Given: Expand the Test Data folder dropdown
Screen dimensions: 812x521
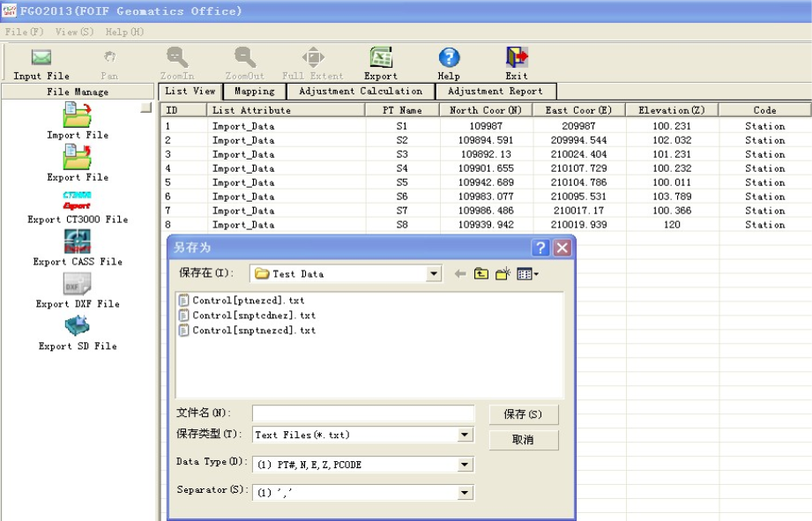Looking at the screenshot, I should pyautogui.click(x=433, y=274).
